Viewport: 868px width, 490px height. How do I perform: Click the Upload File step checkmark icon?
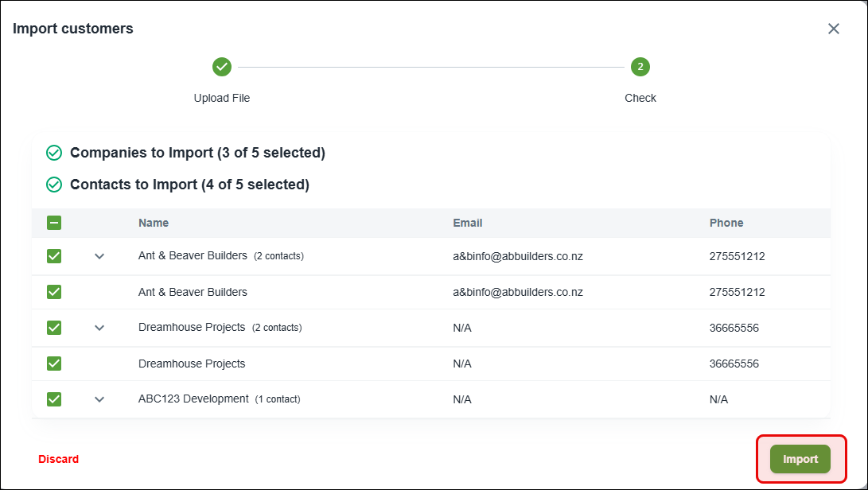[222, 67]
